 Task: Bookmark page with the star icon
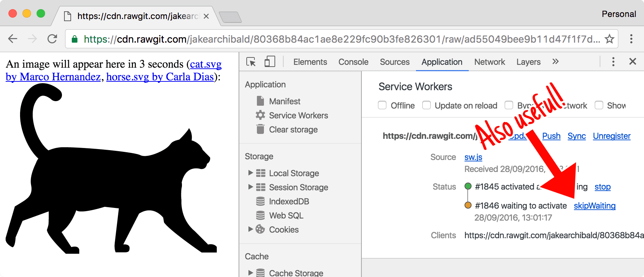(609, 39)
